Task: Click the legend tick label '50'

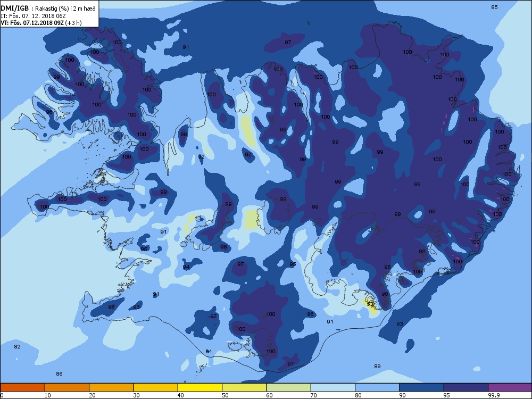Action: point(225,395)
